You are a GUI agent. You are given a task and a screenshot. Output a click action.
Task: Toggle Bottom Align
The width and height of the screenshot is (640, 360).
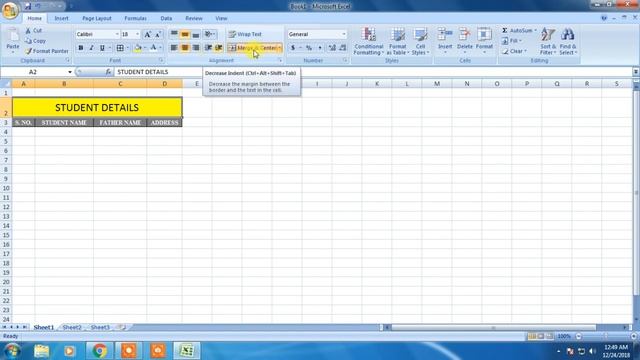[196, 34]
